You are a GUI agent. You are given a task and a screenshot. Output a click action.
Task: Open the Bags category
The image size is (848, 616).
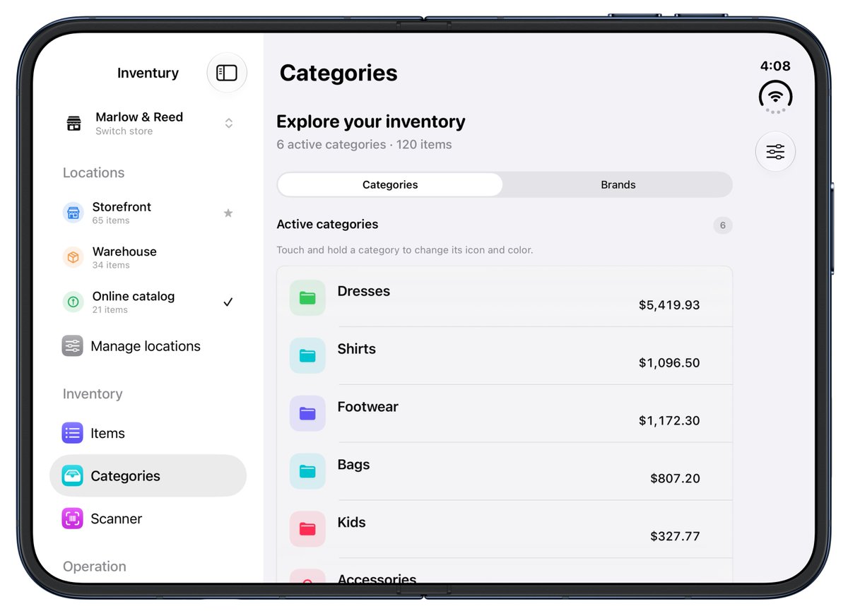505,471
